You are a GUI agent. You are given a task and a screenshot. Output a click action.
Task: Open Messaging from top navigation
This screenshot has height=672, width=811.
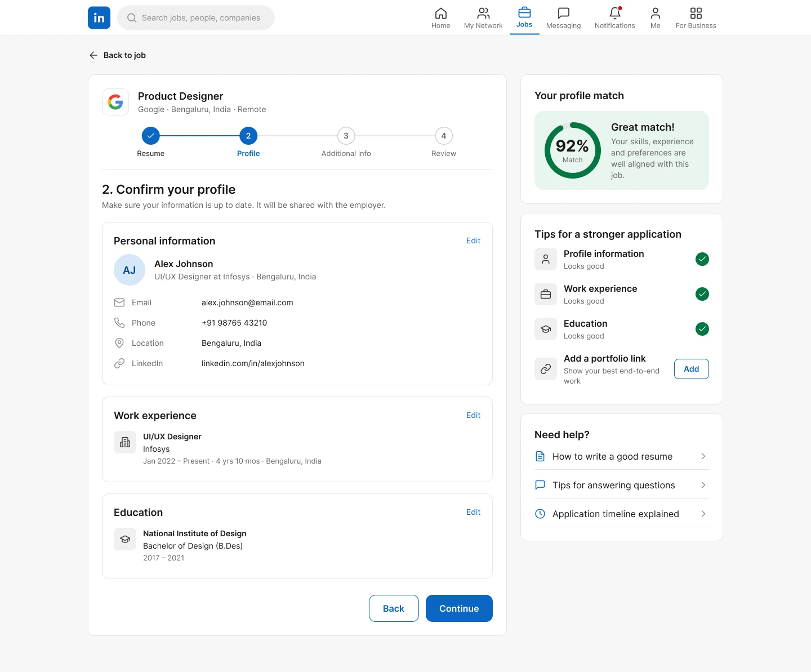[563, 18]
